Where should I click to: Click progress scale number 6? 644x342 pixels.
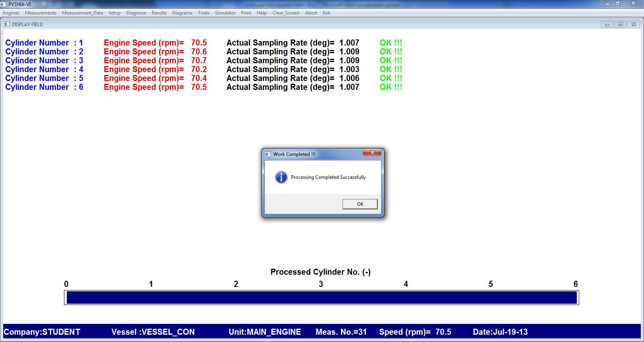click(576, 284)
